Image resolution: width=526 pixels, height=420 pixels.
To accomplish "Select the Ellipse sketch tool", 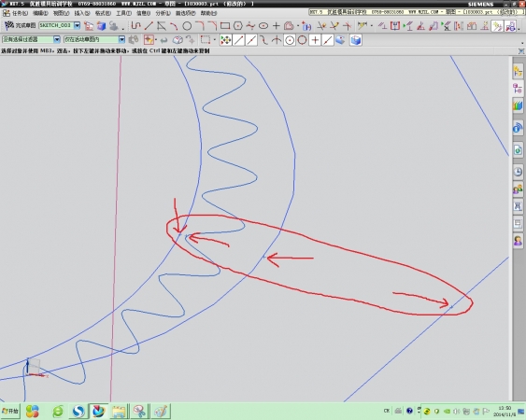I will point(263,25).
